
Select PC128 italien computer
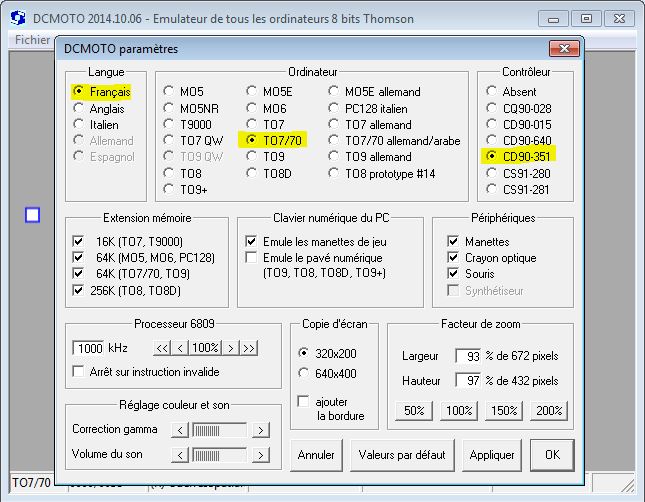click(x=368, y=109)
